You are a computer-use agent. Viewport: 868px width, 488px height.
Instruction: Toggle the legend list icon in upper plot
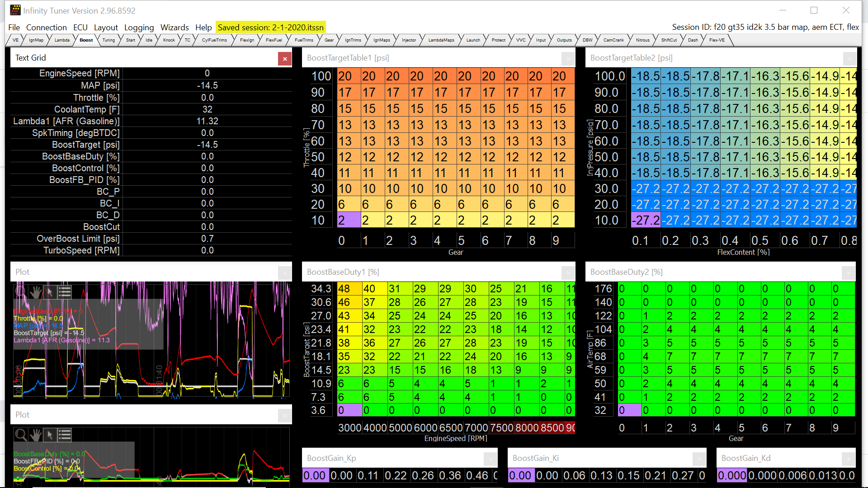tap(65, 292)
